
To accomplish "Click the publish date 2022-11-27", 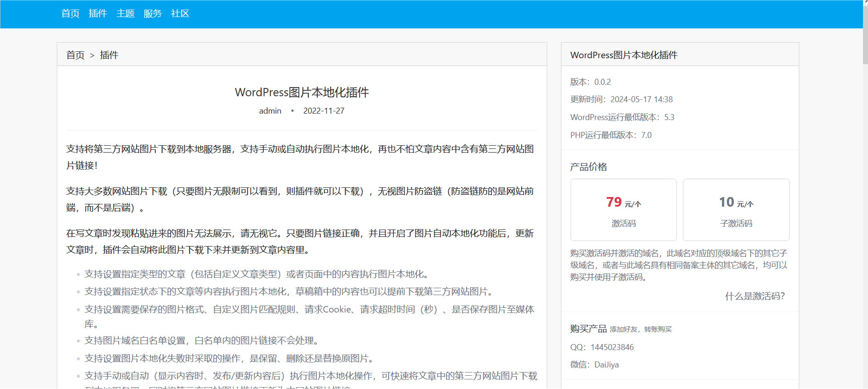I will tap(324, 111).
